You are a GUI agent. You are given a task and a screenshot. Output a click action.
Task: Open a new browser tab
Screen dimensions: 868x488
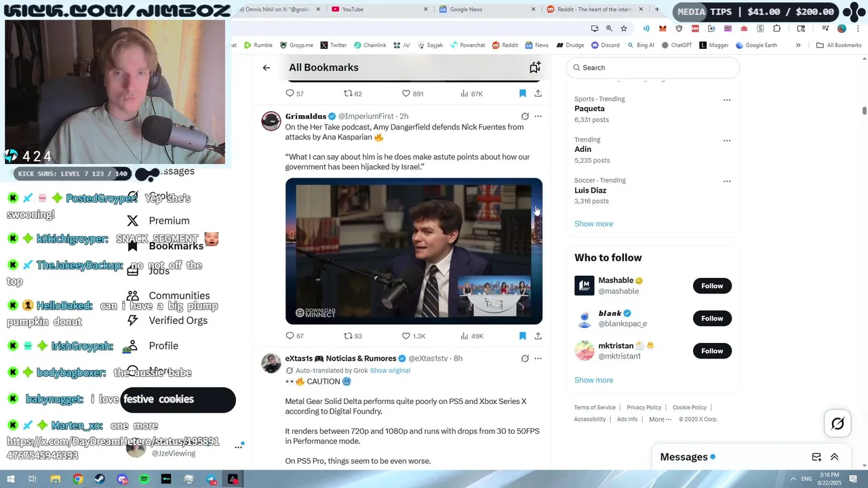(x=656, y=9)
